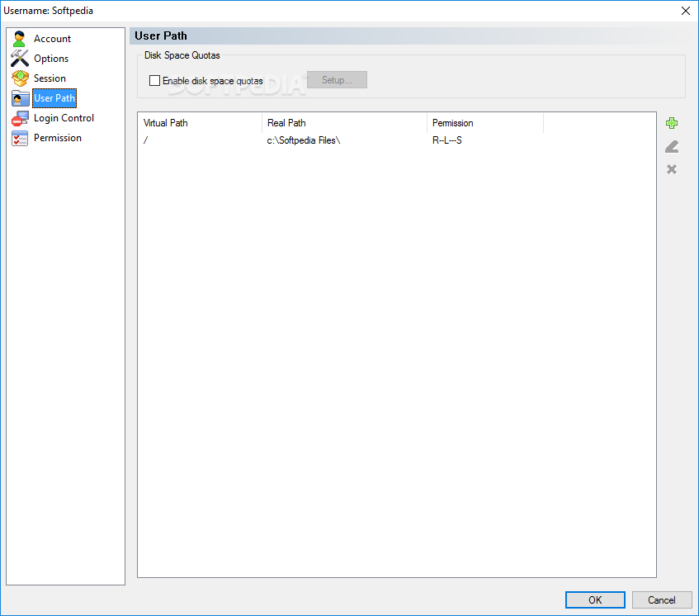
Task: Select the User Path section
Action: 54,98
